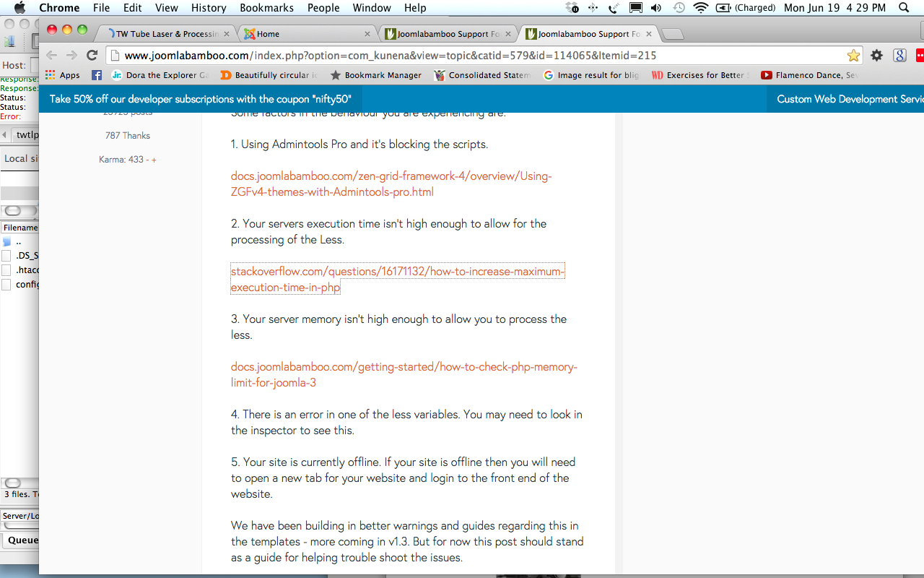Viewport: 924px width, 578px height.
Task: Click 787 Thanks text
Action: pyautogui.click(x=128, y=136)
